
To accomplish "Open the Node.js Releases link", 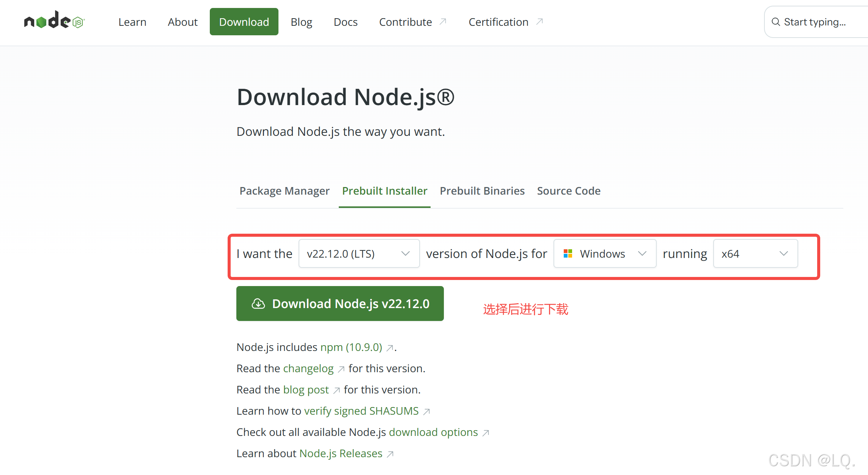I will 341,453.
